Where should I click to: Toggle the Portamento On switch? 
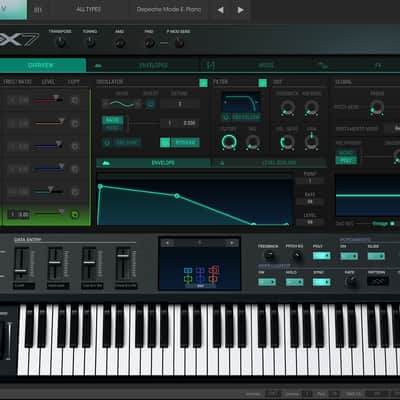click(x=349, y=256)
